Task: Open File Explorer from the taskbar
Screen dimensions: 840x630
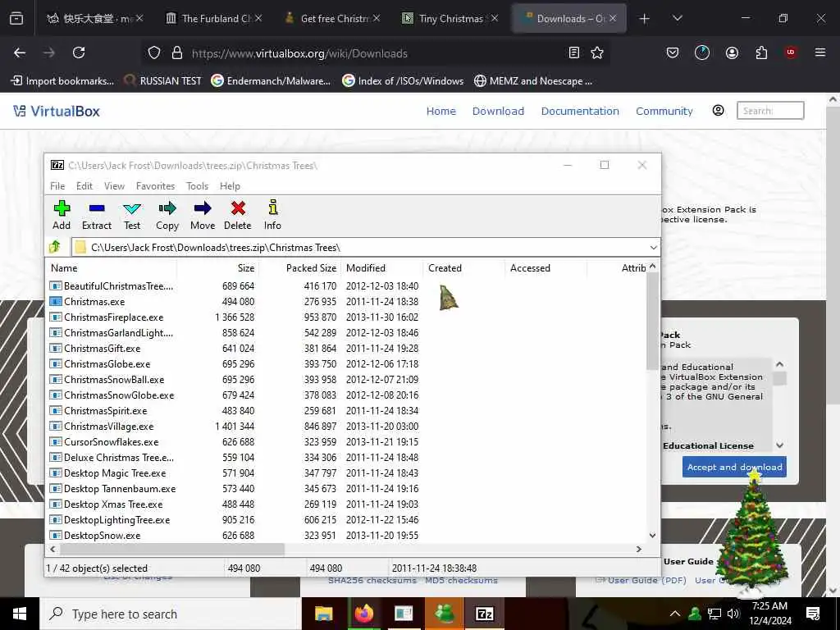Action: (323, 614)
